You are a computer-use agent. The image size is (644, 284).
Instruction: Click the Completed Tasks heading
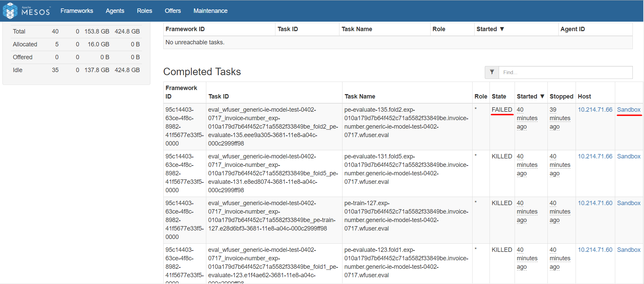coord(202,72)
